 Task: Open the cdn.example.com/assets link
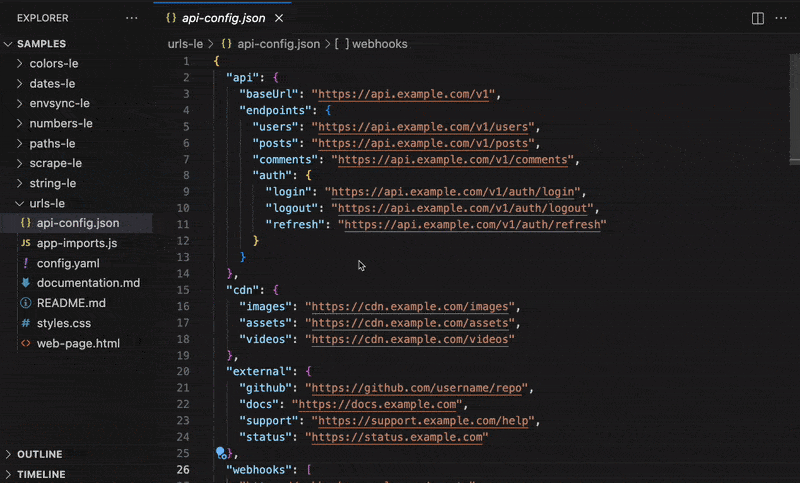410,323
